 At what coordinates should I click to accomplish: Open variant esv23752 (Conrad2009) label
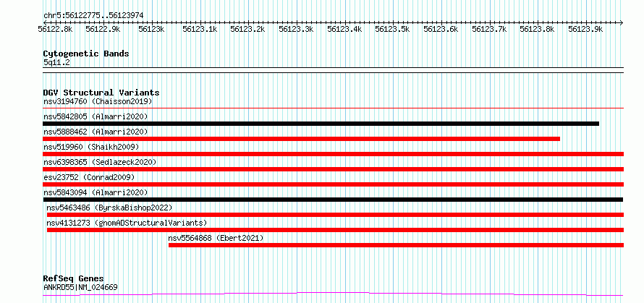(89, 177)
